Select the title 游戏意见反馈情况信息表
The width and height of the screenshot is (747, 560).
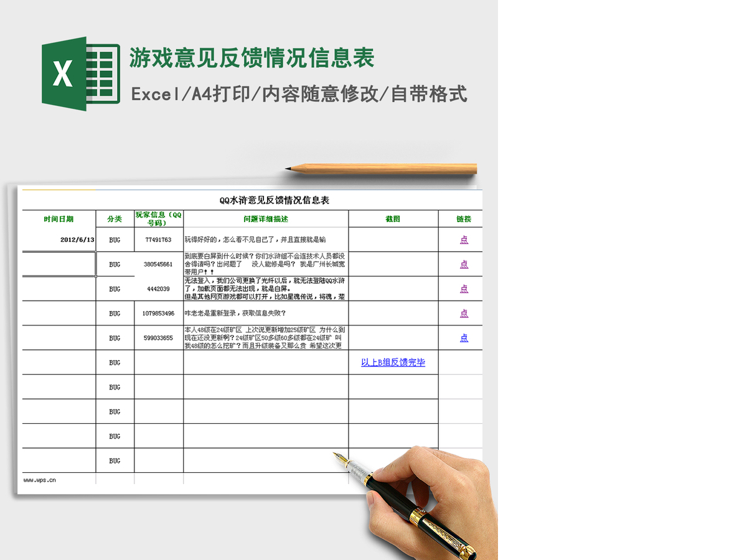(252, 58)
